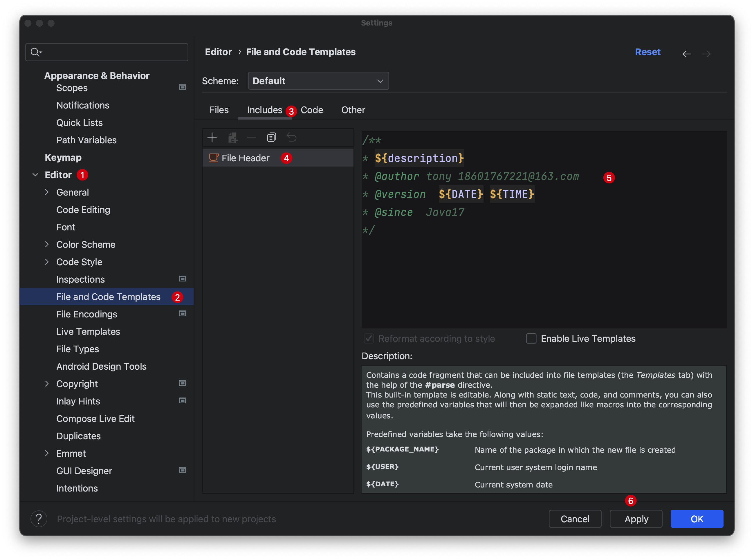Open the Code Editing settings
754x560 pixels.
point(83,209)
